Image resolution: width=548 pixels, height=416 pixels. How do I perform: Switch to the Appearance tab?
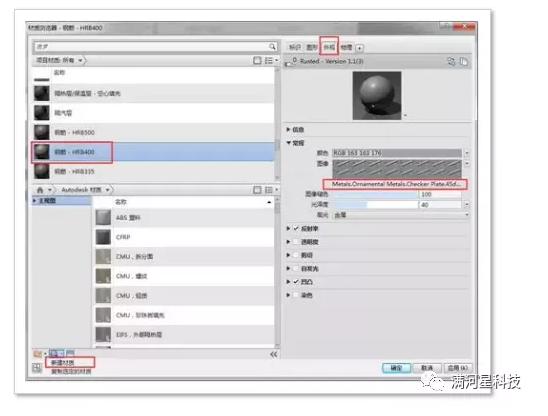tap(329, 47)
